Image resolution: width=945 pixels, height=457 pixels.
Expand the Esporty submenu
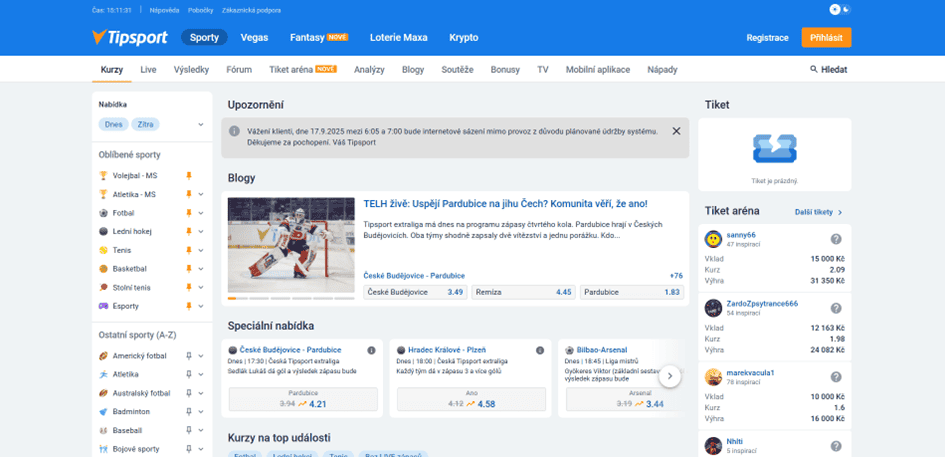[201, 306]
